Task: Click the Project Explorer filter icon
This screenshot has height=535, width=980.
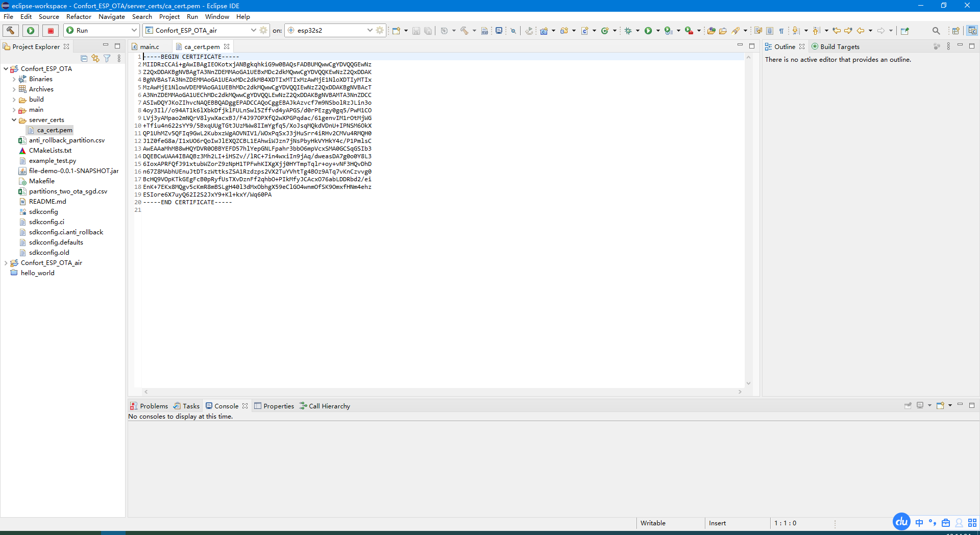Action: tap(107, 58)
